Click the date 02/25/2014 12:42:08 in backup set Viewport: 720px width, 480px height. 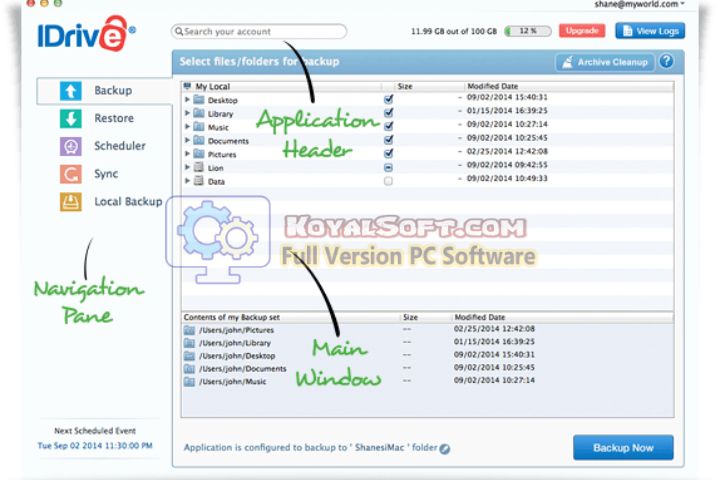pyautogui.click(x=494, y=329)
